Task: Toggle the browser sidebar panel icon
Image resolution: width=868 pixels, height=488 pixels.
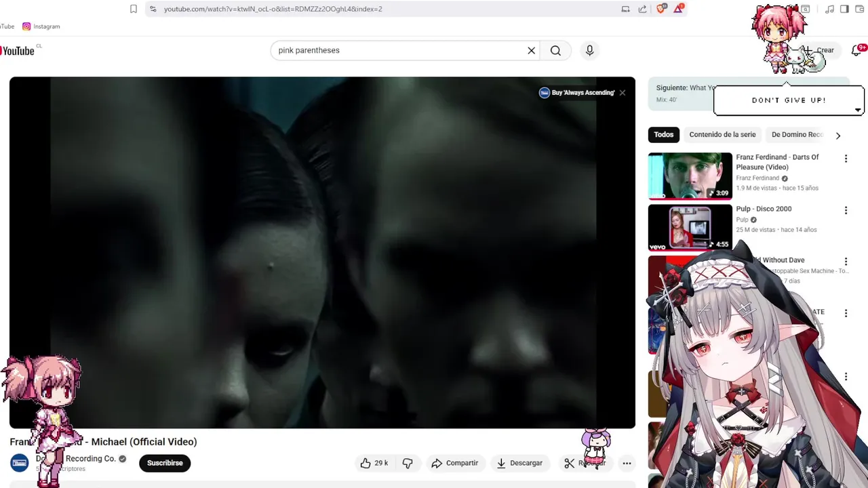Action: click(844, 9)
